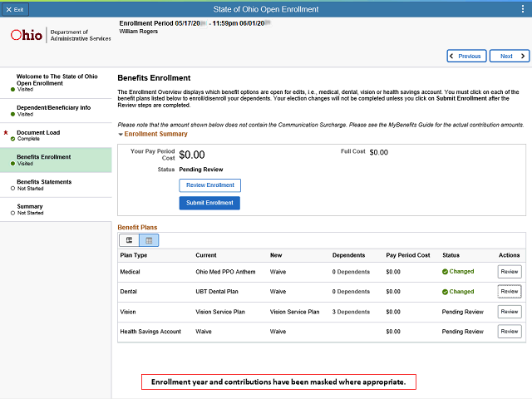Click 'Vision Service Plan' in Current column
The width and height of the screenshot is (532, 399).
pyautogui.click(x=220, y=312)
